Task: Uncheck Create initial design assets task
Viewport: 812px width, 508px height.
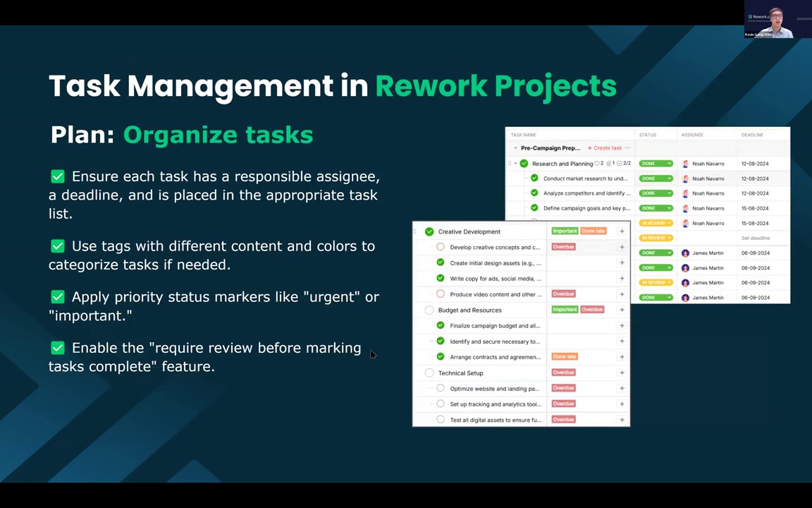Action: pyautogui.click(x=440, y=262)
